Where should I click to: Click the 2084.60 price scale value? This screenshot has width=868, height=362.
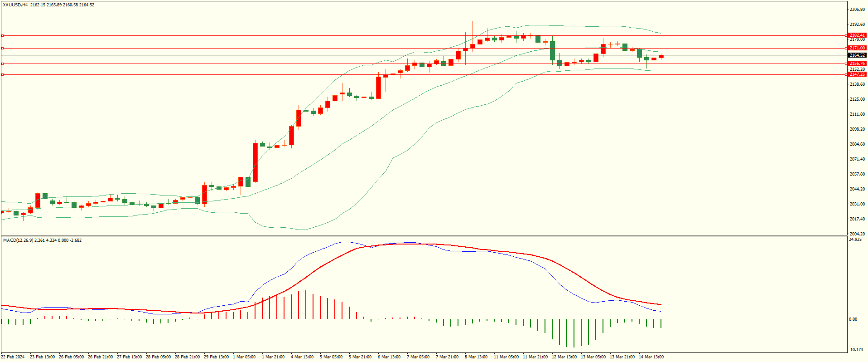(857, 144)
